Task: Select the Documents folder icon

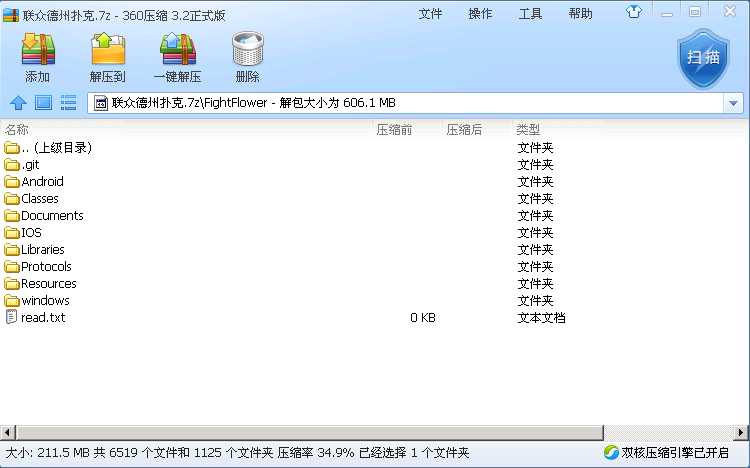Action: (x=11, y=216)
